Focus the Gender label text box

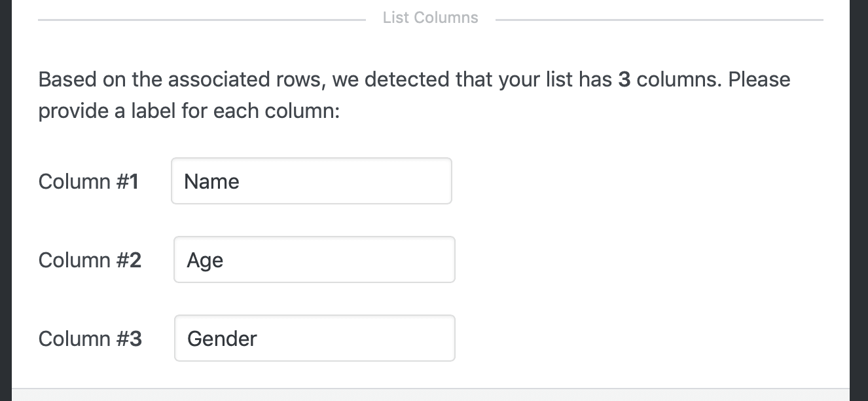(314, 338)
